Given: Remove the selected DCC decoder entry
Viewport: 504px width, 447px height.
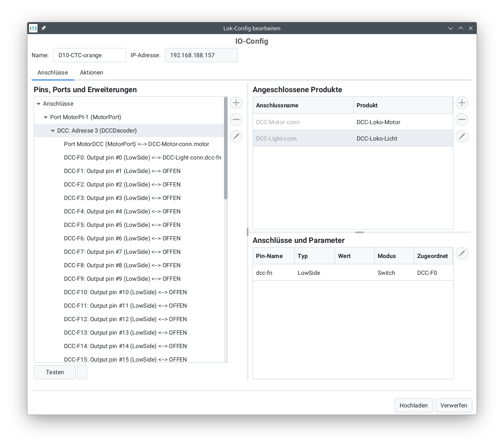Looking at the screenshot, I should [x=236, y=119].
